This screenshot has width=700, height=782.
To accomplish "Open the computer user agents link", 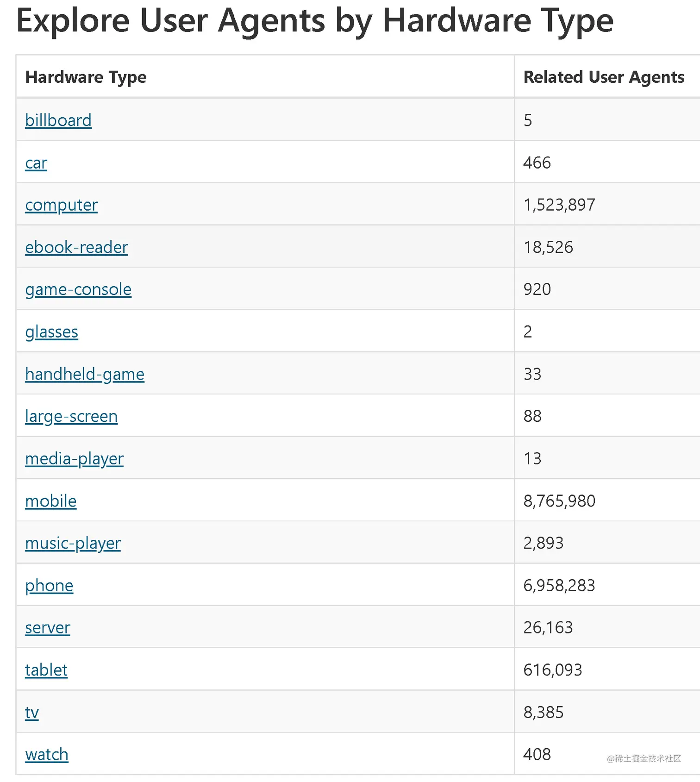I will coord(61,205).
